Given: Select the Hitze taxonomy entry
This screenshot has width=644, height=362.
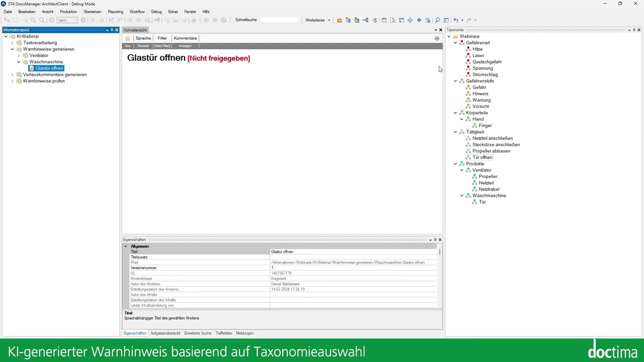Looking at the screenshot, I should (477, 49).
